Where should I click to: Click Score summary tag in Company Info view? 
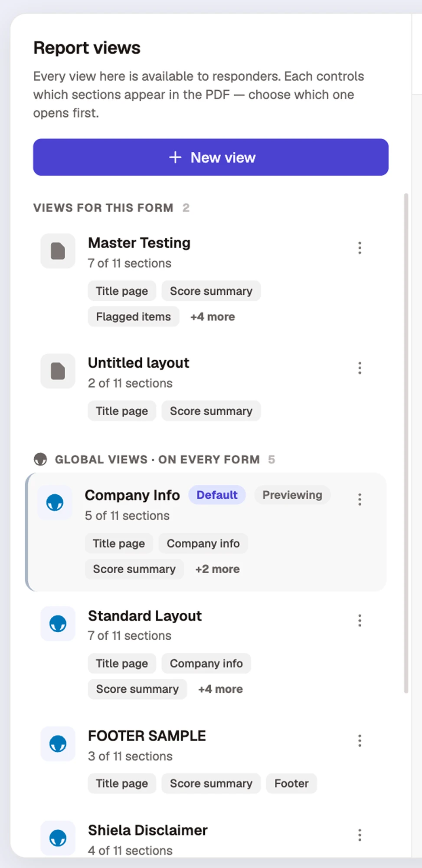[134, 569]
